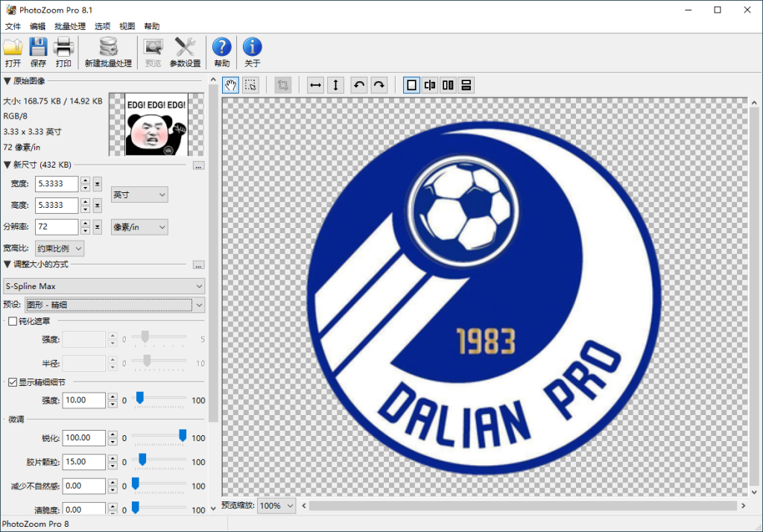The height and width of the screenshot is (532, 763).
Task: Click the original image panda thumbnail
Action: pyautogui.click(x=156, y=124)
